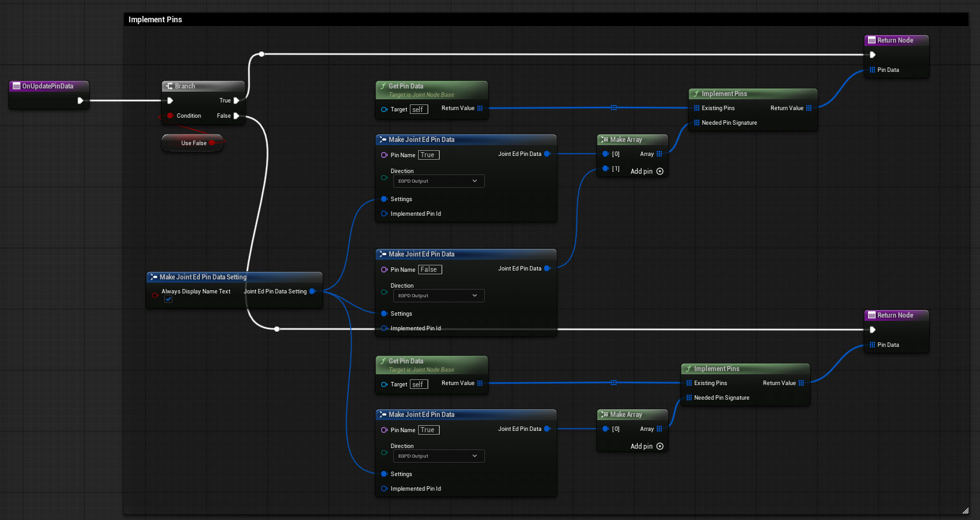The height and width of the screenshot is (520, 980).
Task: Click the comment box resize handle
Action: pyautogui.click(x=965, y=510)
